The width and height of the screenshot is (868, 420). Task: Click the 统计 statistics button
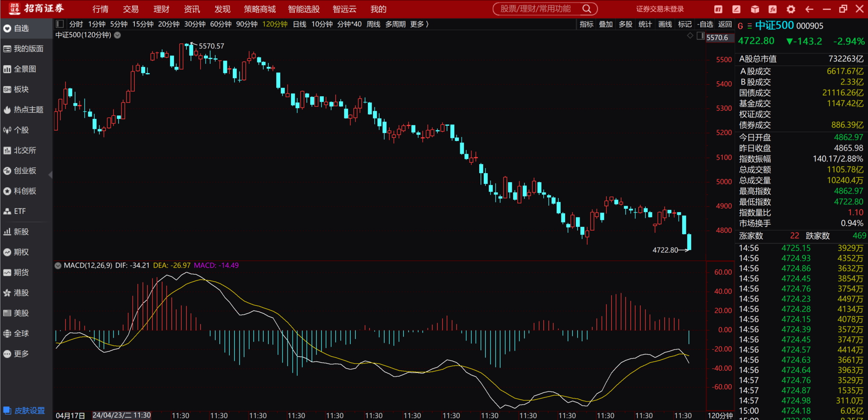tap(645, 24)
